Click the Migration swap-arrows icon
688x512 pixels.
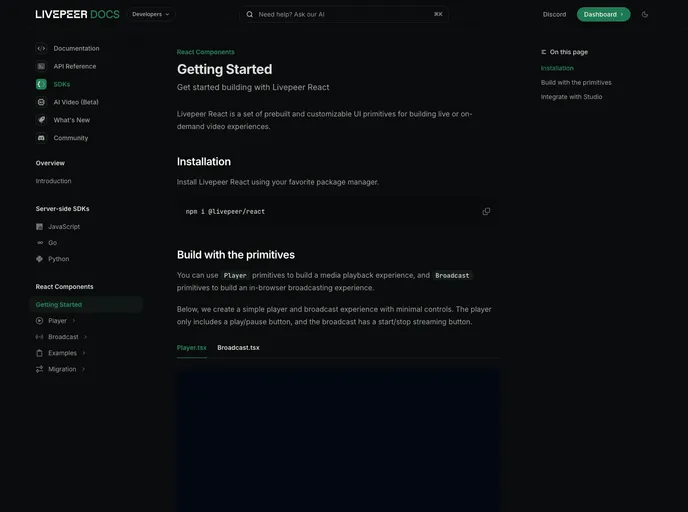tap(39, 369)
